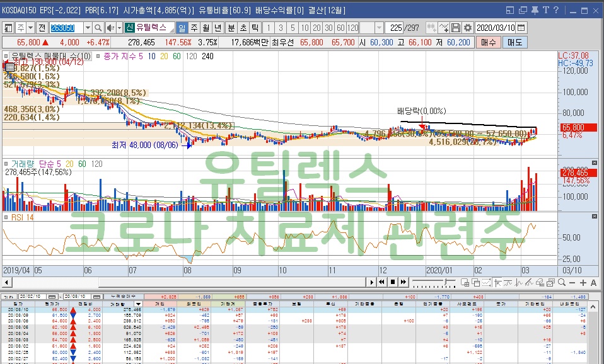The height and width of the screenshot is (364, 604).
Task: Toggle the RSI 14 indicator checkbox
Action: 6,217
